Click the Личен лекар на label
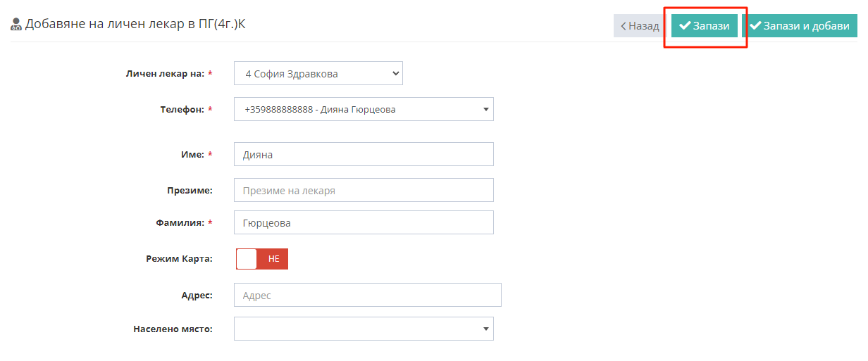The width and height of the screenshot is (868, 361). click(165, 73)
